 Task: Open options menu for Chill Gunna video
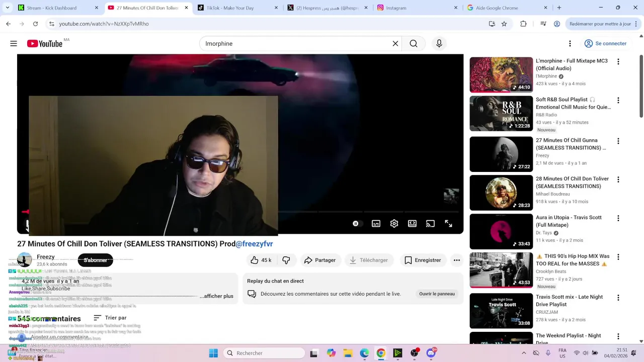pyautogui.click(x=618, y=141)
